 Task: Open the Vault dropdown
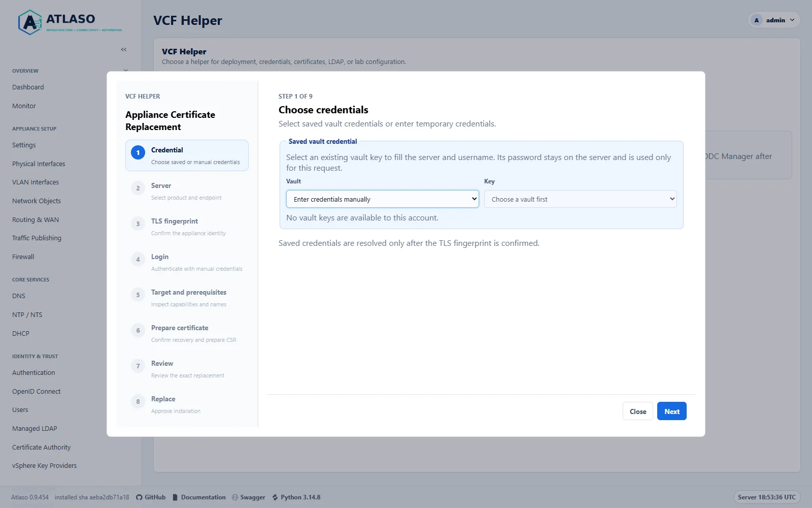[383, 199]
